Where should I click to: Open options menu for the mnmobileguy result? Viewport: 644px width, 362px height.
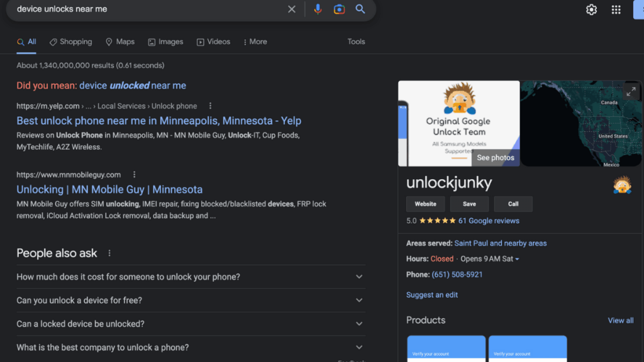click(135, 175)
